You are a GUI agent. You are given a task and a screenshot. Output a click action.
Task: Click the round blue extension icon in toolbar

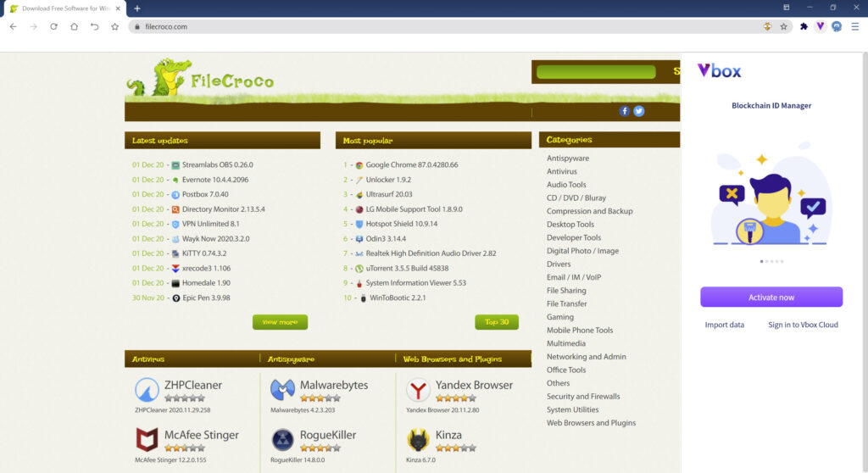pos(837,26)
